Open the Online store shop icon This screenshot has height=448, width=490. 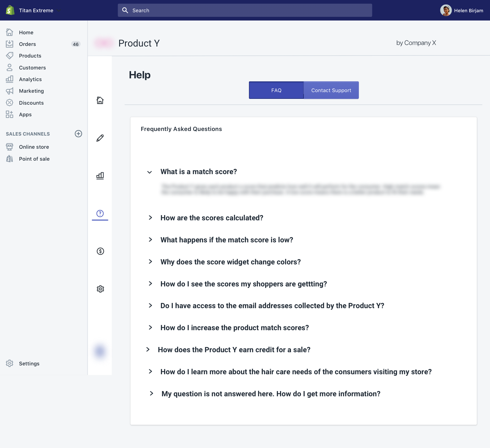(9, 147)
